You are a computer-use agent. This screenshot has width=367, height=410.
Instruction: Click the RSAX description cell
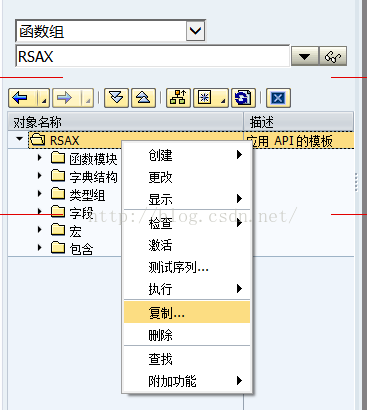(299, 141)
